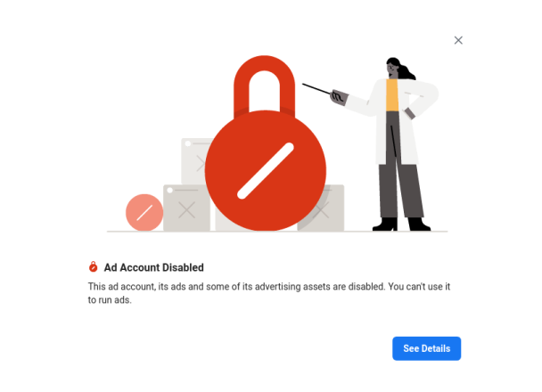Click the white slash on the padlock
This screenshot has height=392, width=542.
pos(265,171)
